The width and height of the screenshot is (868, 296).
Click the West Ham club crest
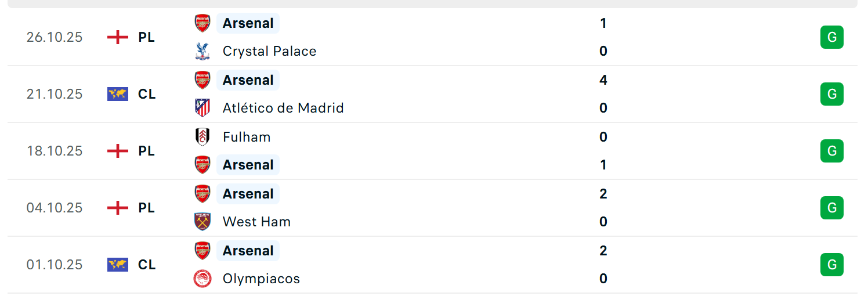click(202, 222)
